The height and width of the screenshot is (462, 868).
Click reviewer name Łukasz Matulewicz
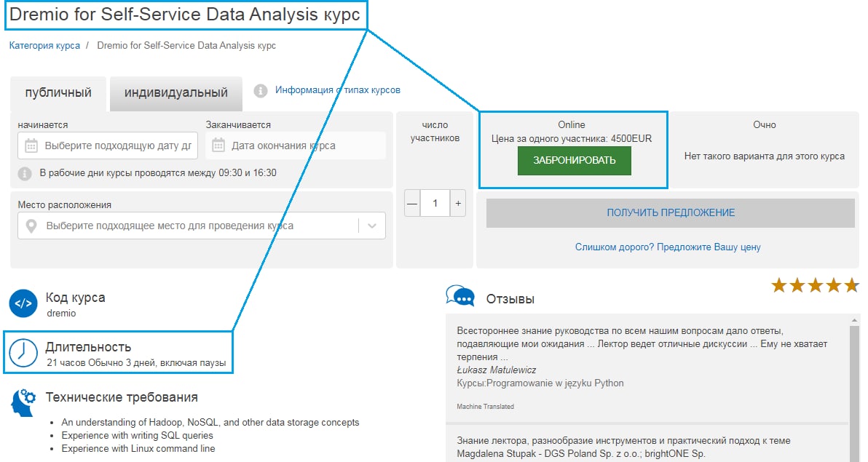(496, 370)
